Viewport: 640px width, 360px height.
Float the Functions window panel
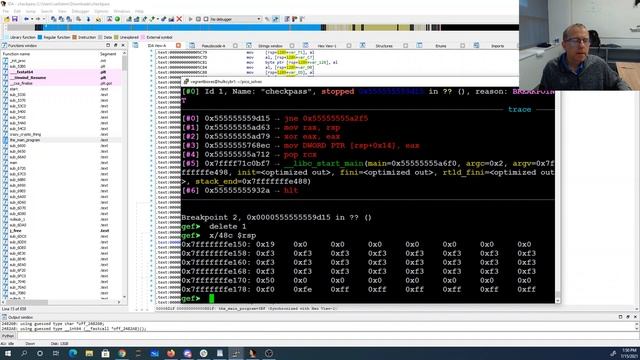(x=116, y=46)
